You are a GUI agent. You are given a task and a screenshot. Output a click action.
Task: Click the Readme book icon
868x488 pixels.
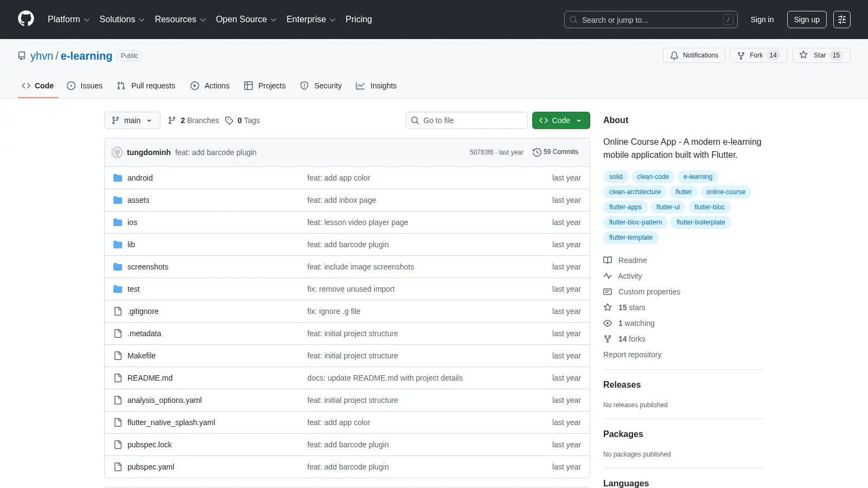click(608, 260)
